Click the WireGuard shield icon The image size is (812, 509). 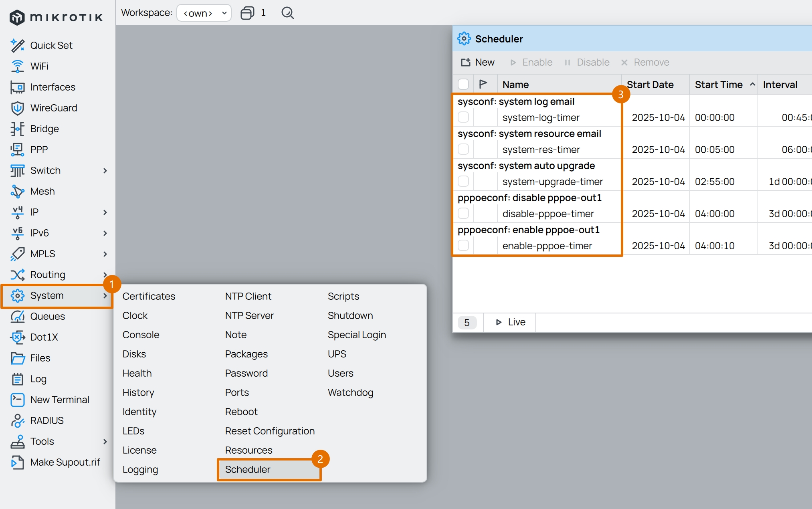(x=18, y=108)
